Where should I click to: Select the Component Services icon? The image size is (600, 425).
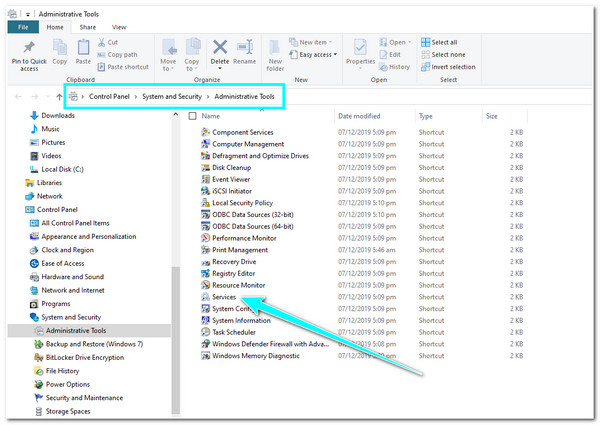[205, 132]
